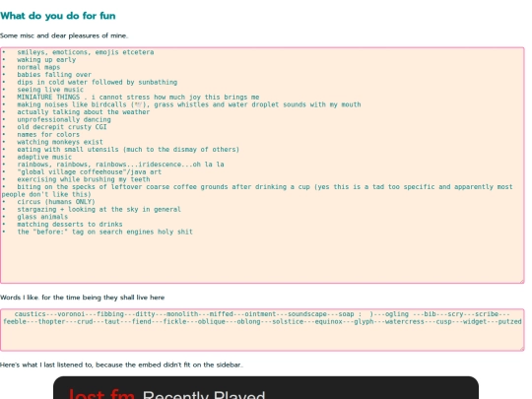
Task: Click the 'circus (humans ONLY)' line
Action: 56,202
